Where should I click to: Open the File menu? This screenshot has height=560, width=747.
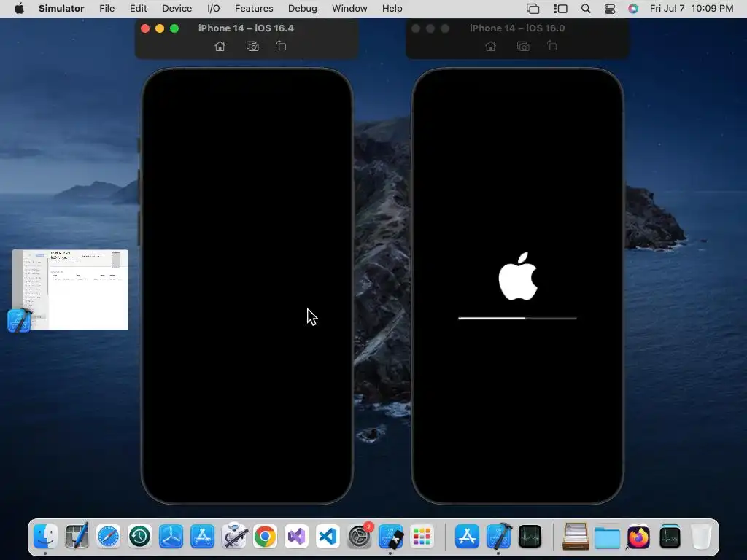point(107,8)
